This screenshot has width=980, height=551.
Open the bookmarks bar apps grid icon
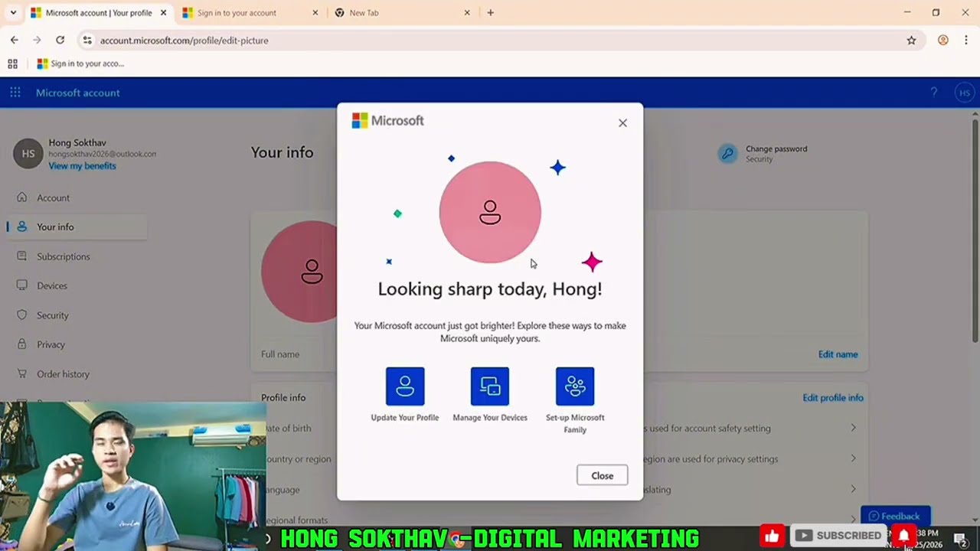12,64
